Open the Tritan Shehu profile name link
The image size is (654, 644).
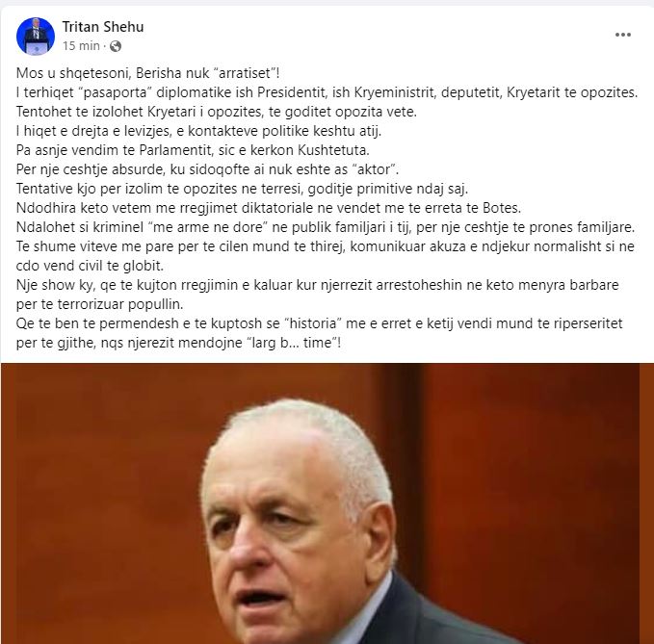tap(103, 27)
